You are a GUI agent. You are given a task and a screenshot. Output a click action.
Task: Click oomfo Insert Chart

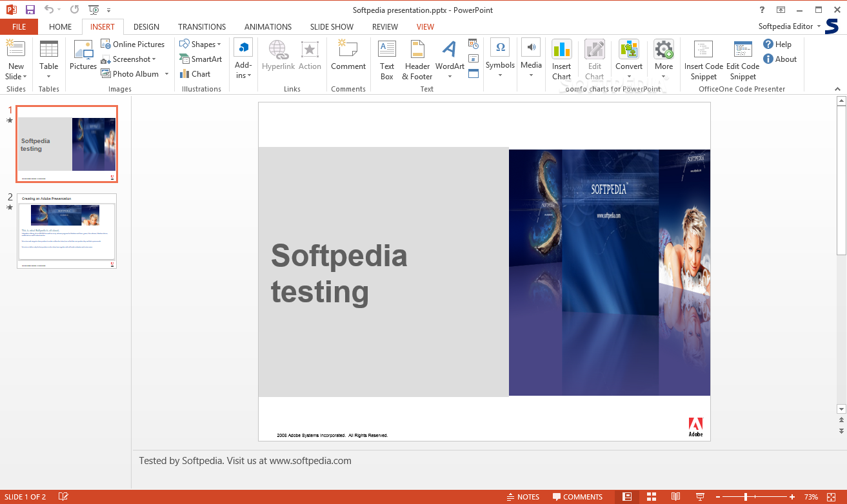pyautogui.click(x=562, y=60)
